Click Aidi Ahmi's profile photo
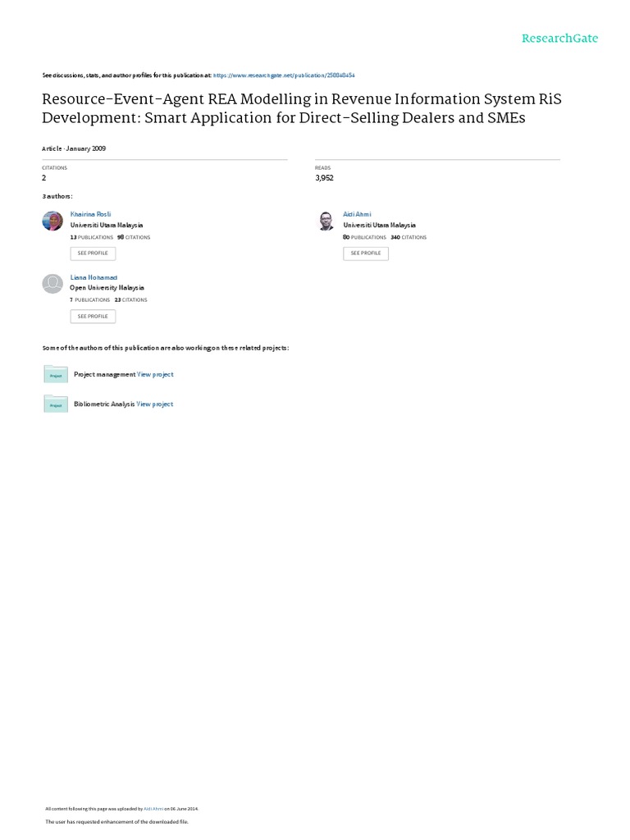The image size is (630, 840). 326,221
